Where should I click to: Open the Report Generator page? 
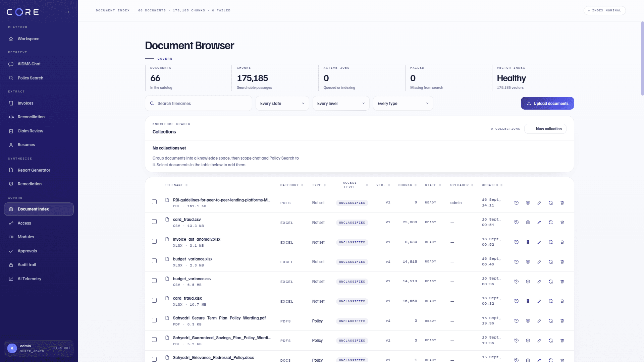coord(39,170)
